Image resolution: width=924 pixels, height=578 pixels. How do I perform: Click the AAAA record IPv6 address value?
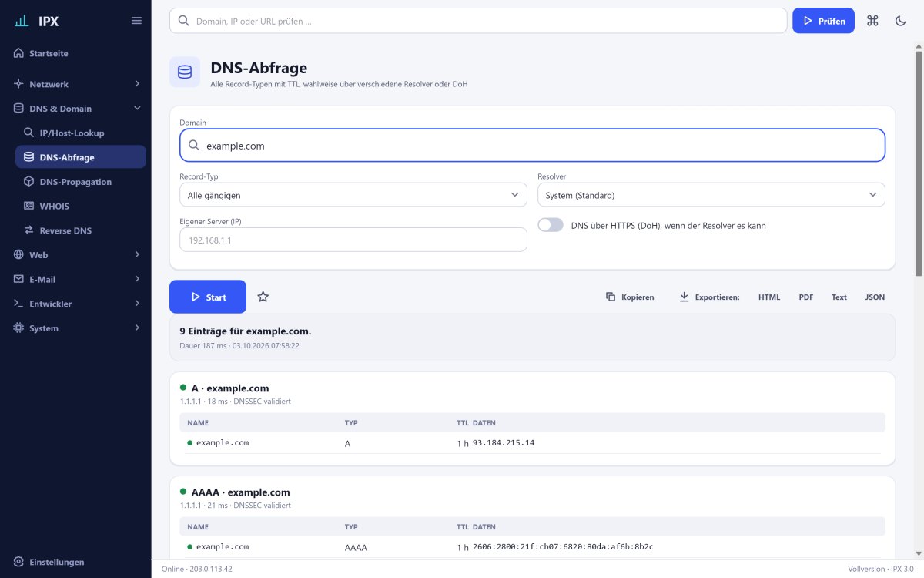pyautogui.click(x=563, y=546)
